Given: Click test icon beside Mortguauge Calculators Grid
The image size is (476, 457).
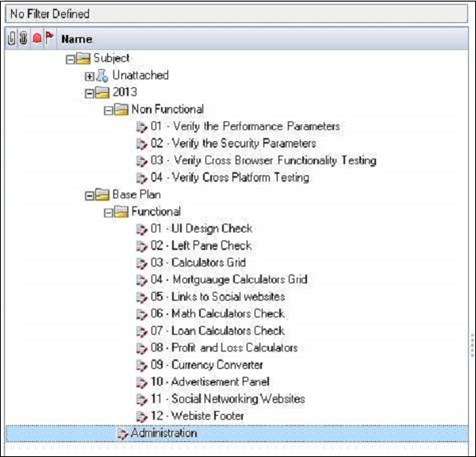Looking at the screenshot, I should (142, 280).
